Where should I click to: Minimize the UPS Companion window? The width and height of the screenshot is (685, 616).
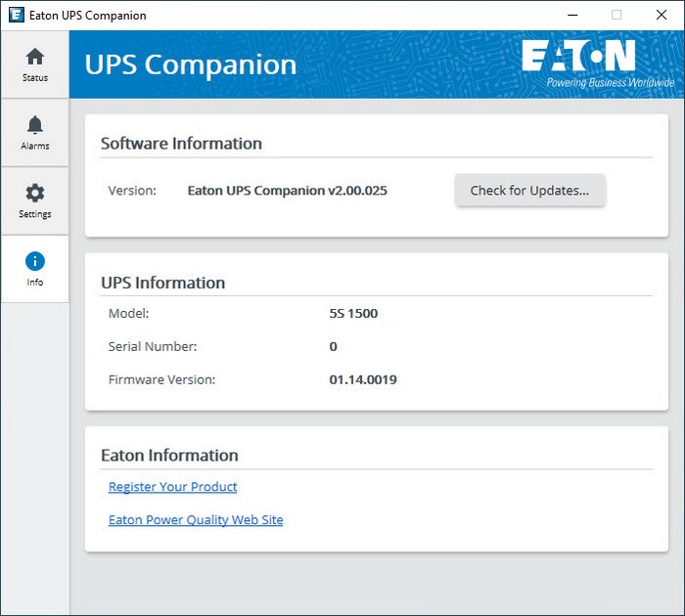pos(571,15)
